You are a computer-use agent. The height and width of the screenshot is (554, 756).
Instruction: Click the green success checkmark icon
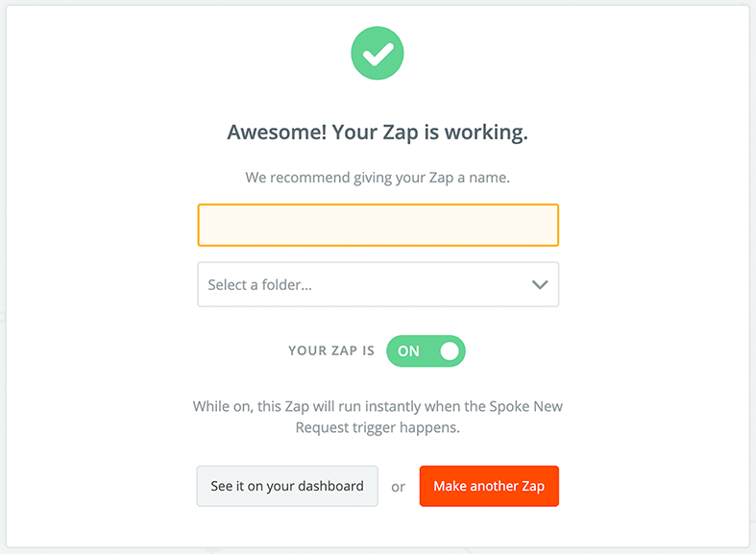[377, 53]
